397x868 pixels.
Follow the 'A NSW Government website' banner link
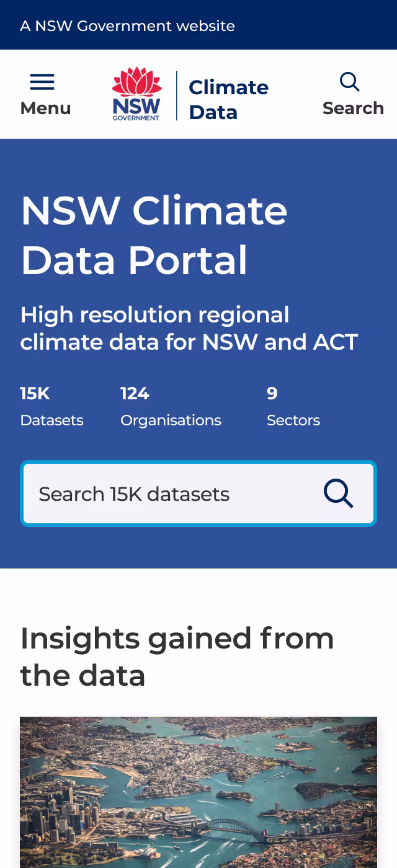[x=128, y=25]
